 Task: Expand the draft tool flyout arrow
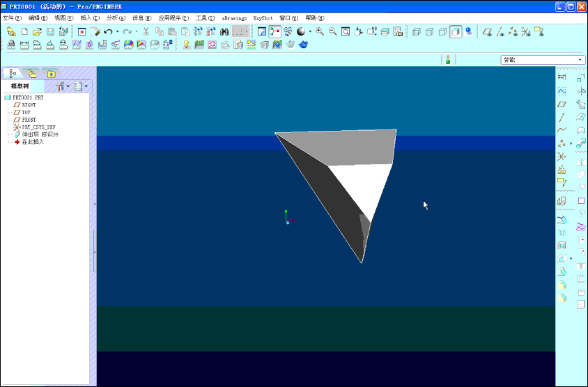point(571,258)
